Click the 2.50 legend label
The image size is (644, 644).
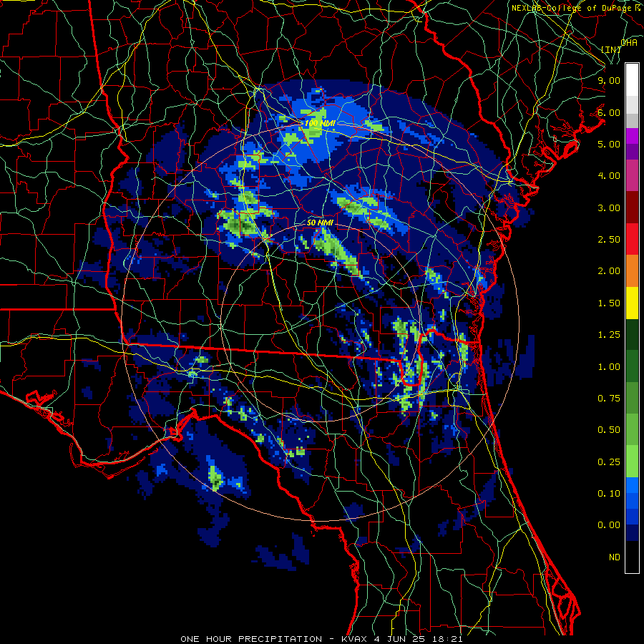point(609,240)
